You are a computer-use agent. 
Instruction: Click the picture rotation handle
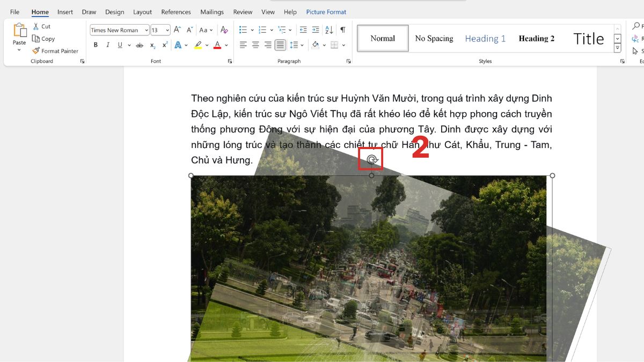coord(371,159)
